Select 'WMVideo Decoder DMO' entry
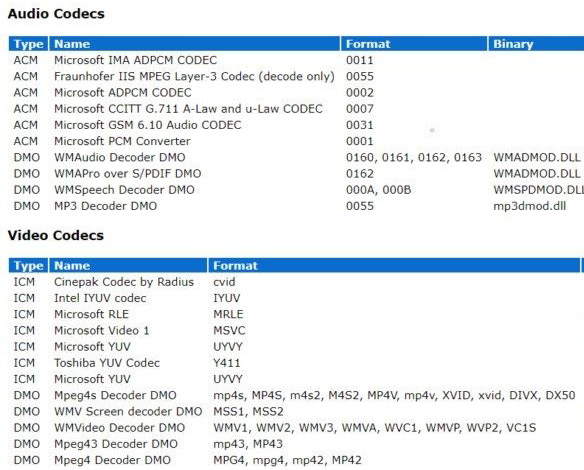The height and width of the screenshot is (470, 584). pyautogui.click(x=119, y=428)
